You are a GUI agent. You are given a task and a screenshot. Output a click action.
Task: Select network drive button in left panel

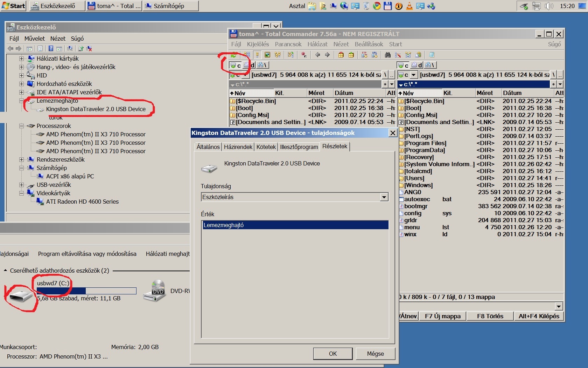[262, 65]
